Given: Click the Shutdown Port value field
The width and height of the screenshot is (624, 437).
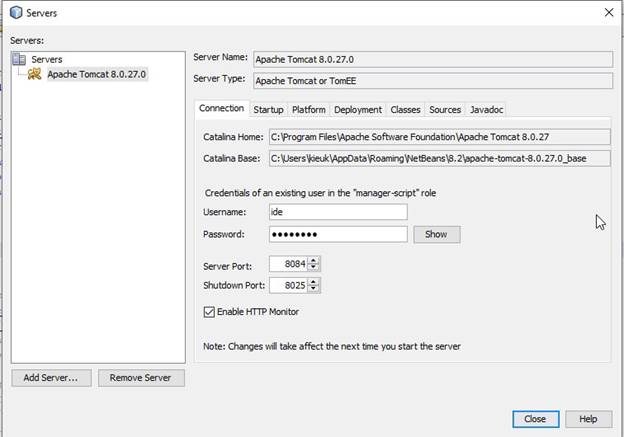Looking at the screenshot, I should tap(288, 285).
